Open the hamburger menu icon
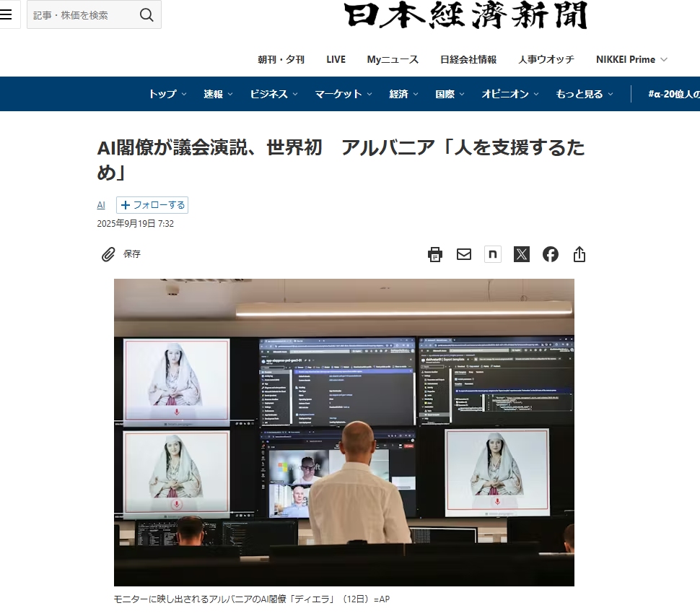 coord(6,14)
